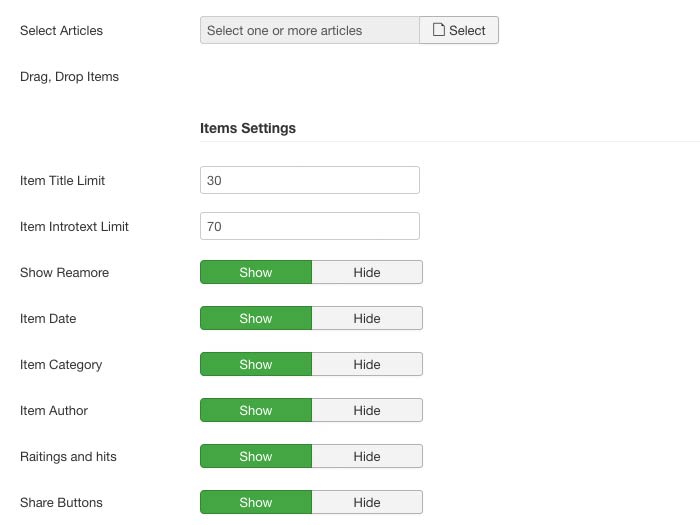This screenshot has height=525, width=700.
Task: Hide Raitings and hits
Action: point(367,456)
